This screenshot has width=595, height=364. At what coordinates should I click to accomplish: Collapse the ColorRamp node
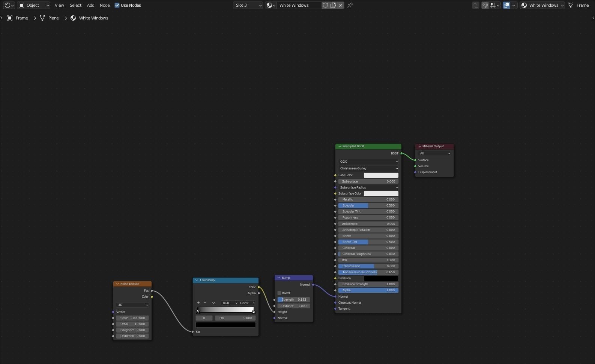197,280
